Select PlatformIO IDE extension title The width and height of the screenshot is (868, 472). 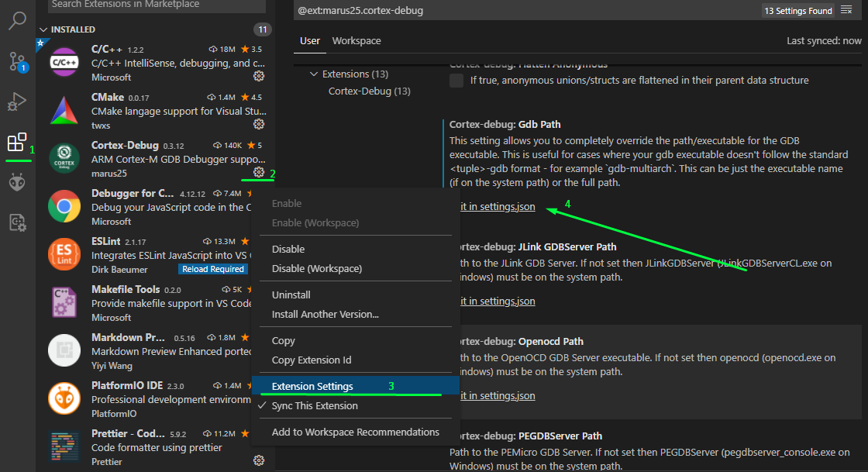[127, 385]
